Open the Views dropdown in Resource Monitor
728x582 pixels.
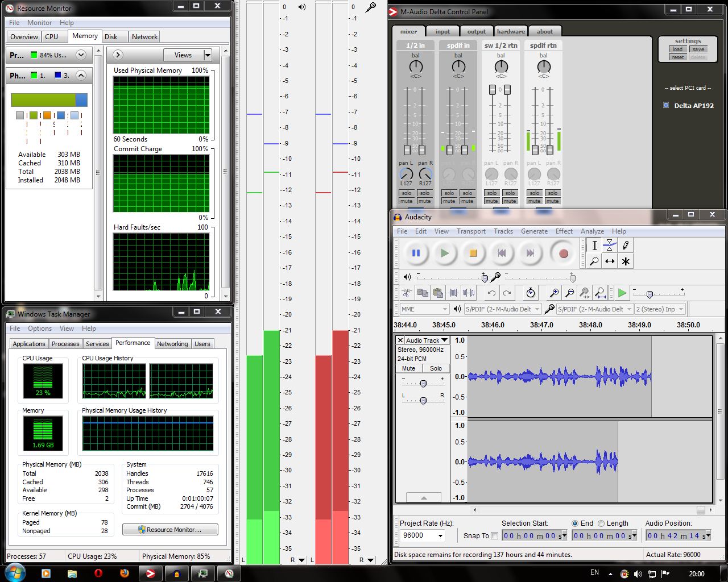(207, 55)
